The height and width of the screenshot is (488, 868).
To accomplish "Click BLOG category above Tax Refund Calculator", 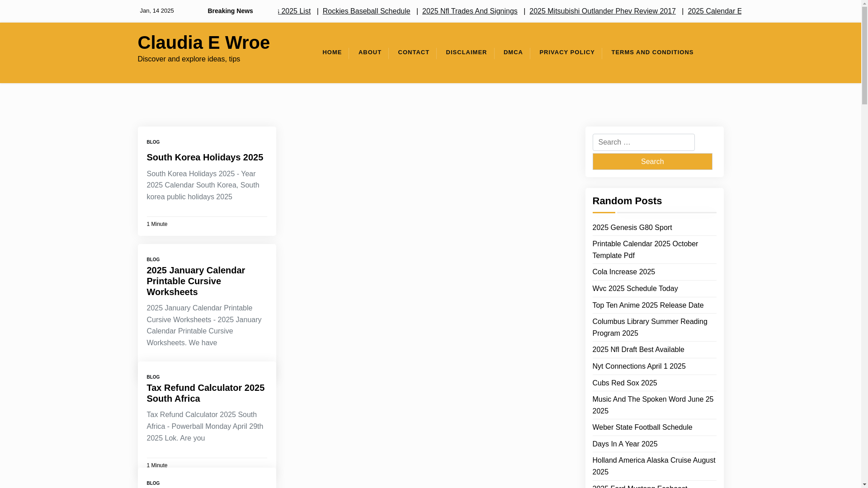I will click(x=153, y=377).
